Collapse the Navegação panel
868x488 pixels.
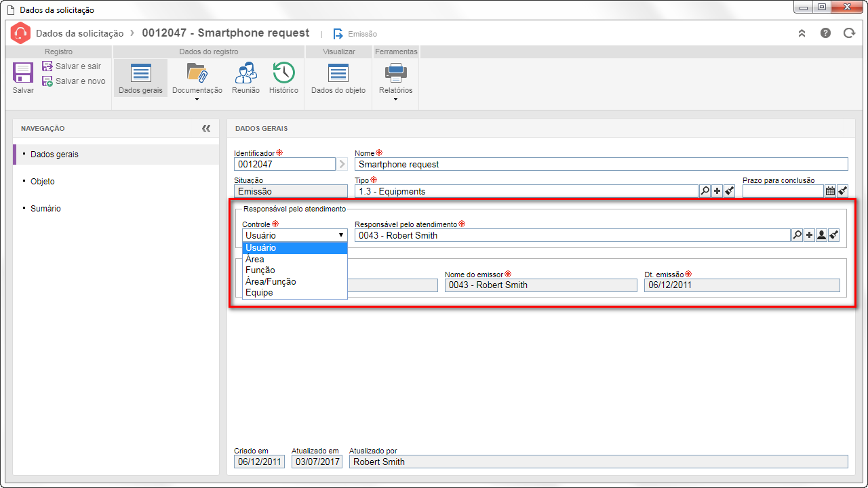(x=206, y=128)
